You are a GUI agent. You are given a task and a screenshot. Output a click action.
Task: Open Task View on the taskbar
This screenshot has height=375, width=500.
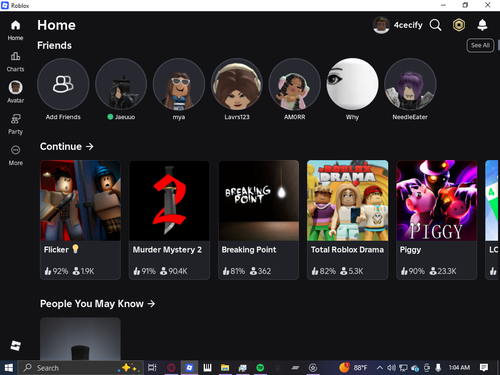152,368
